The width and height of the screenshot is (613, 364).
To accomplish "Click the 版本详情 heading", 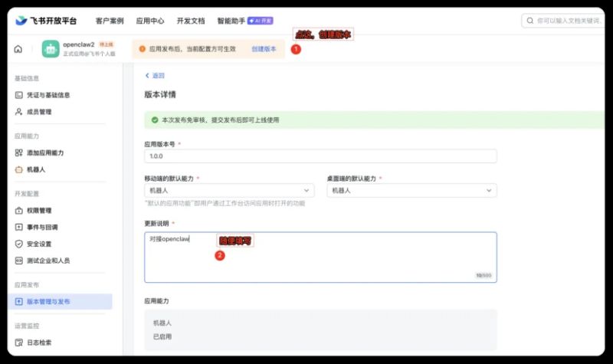I will tap(160, 94).
